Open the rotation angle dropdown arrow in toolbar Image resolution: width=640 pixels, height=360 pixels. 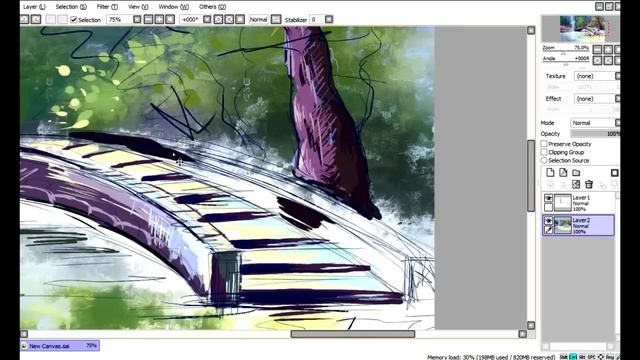click(x=207, y=19)
